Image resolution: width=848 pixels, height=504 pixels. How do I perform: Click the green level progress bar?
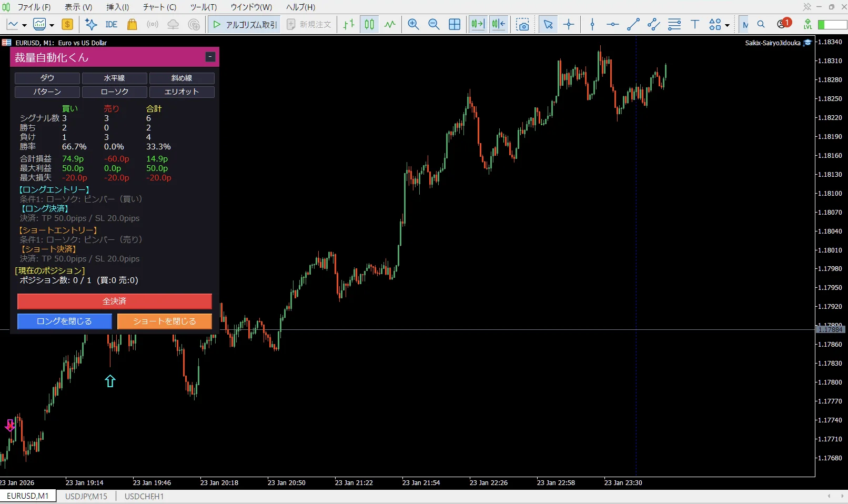832,25
